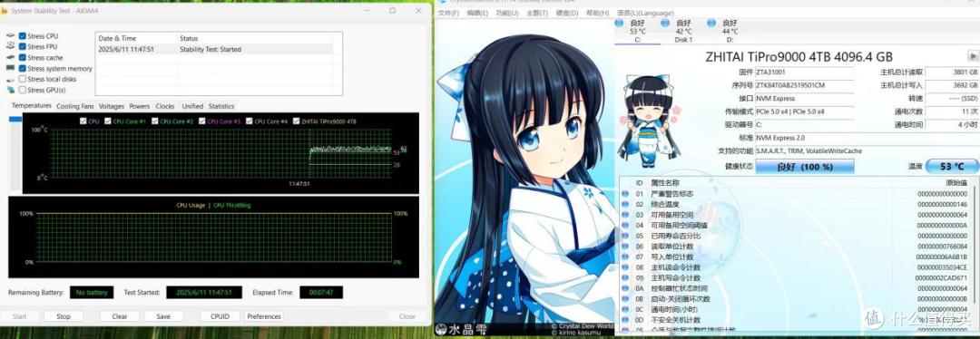Click the Clear button in AIDA64
This screenshot has width=980, height=339.
point(120,316)
